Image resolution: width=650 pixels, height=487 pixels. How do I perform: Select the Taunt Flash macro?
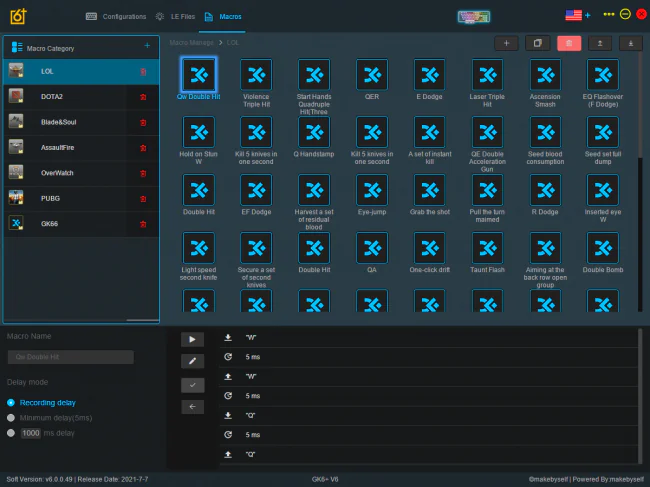click(x=488, y=248)
